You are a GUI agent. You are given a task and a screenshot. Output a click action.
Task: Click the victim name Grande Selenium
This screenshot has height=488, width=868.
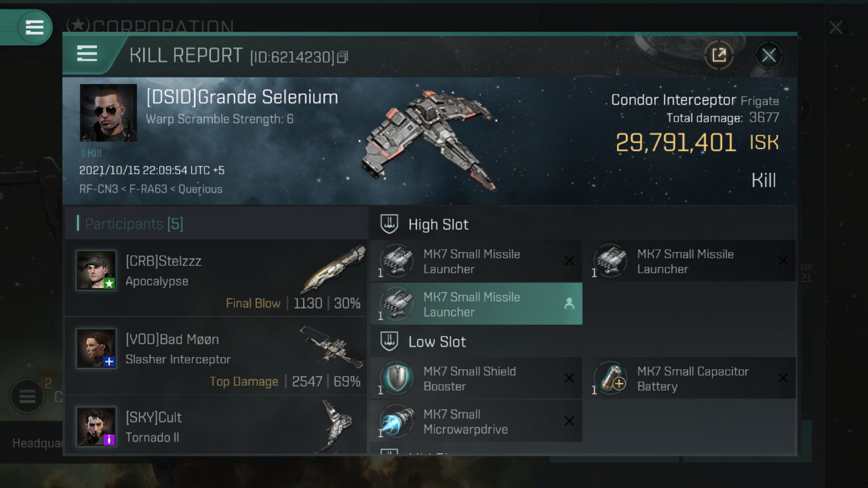242,97
